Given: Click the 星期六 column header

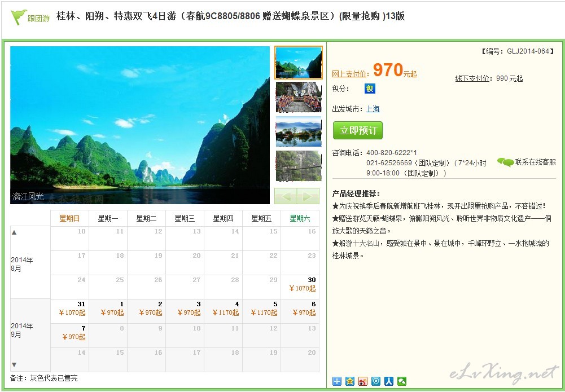Looking at the screenshot, I should (300, 218).
